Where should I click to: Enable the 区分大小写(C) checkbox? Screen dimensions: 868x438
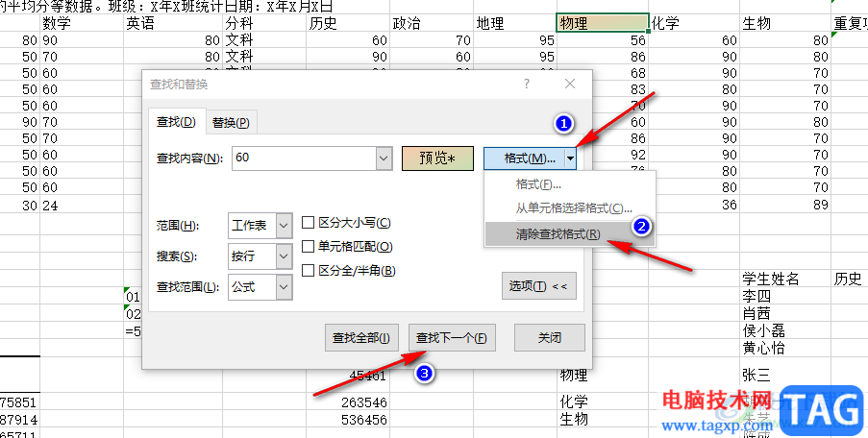tap(308, 223)
